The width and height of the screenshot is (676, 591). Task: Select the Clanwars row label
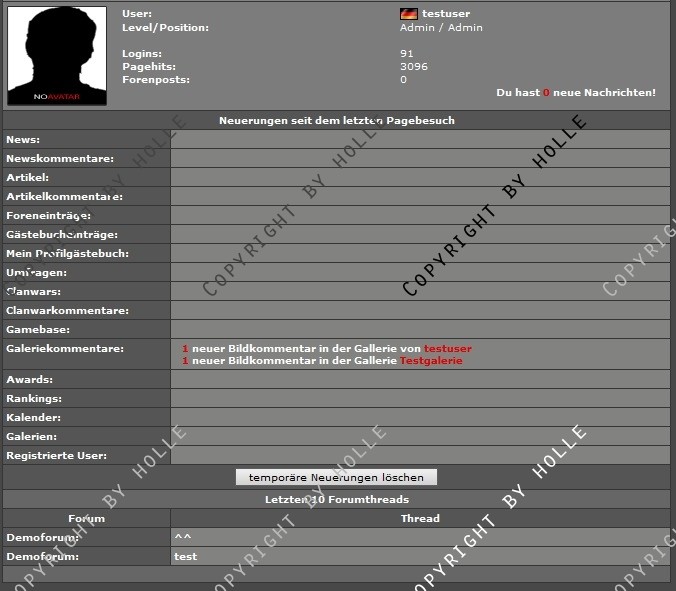33,292
